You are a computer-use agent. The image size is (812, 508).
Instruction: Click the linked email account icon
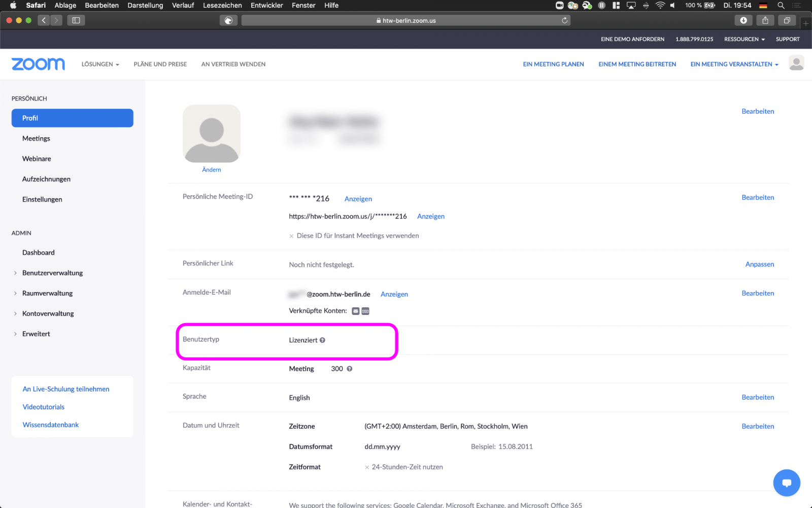tap(356, 311)
